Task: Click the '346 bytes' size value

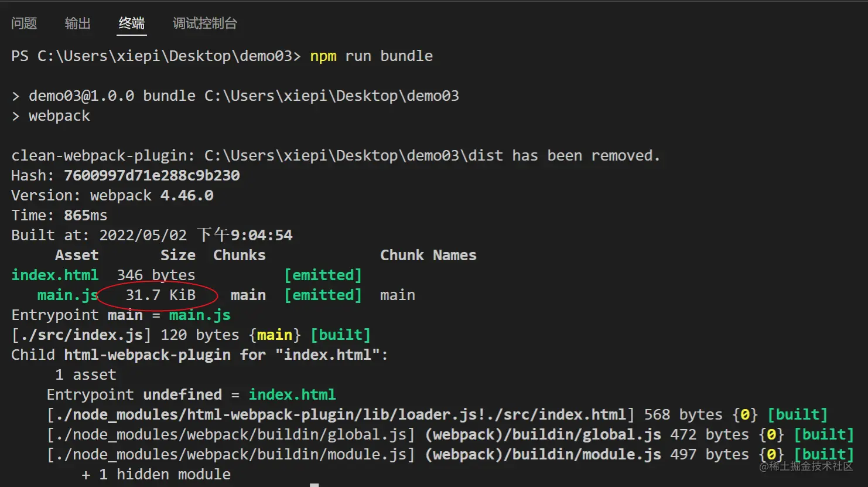Action: coord(156,275)
